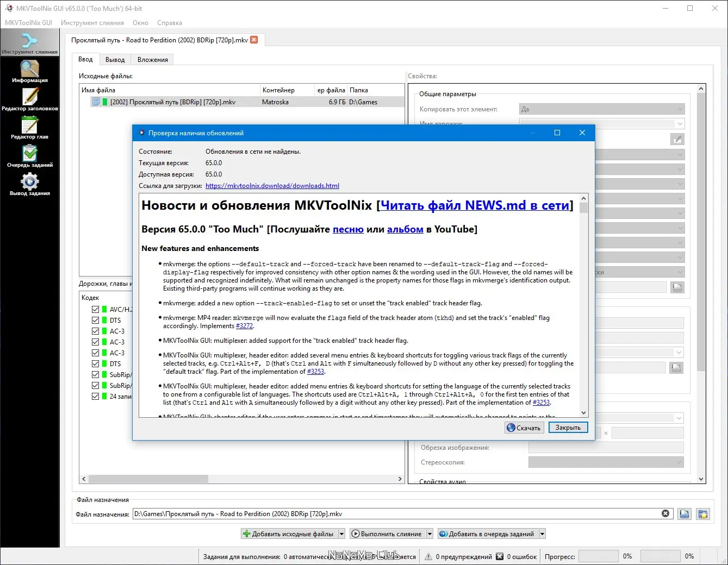
Task: Open the Стереоскопия dropdown
Action: pos(606,462)
